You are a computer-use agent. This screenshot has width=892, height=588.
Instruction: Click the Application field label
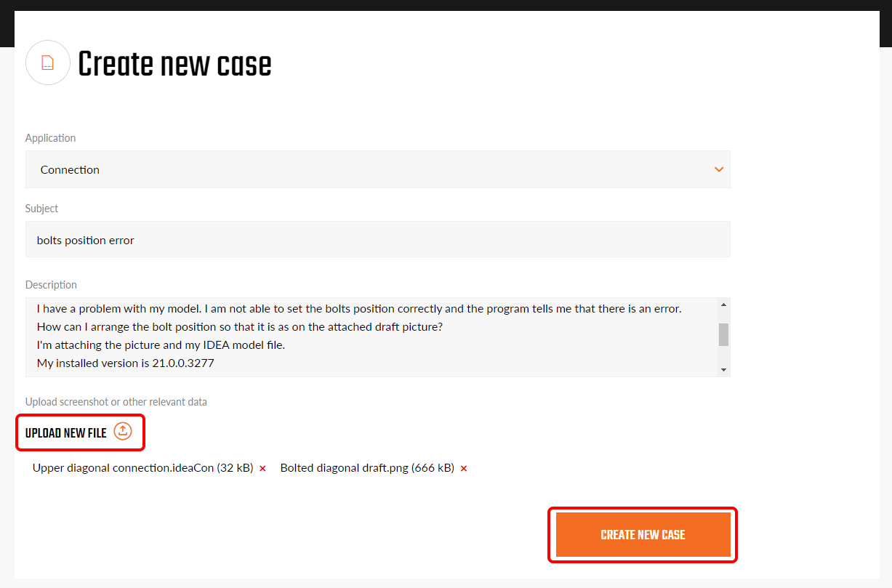tap(51, 138)
